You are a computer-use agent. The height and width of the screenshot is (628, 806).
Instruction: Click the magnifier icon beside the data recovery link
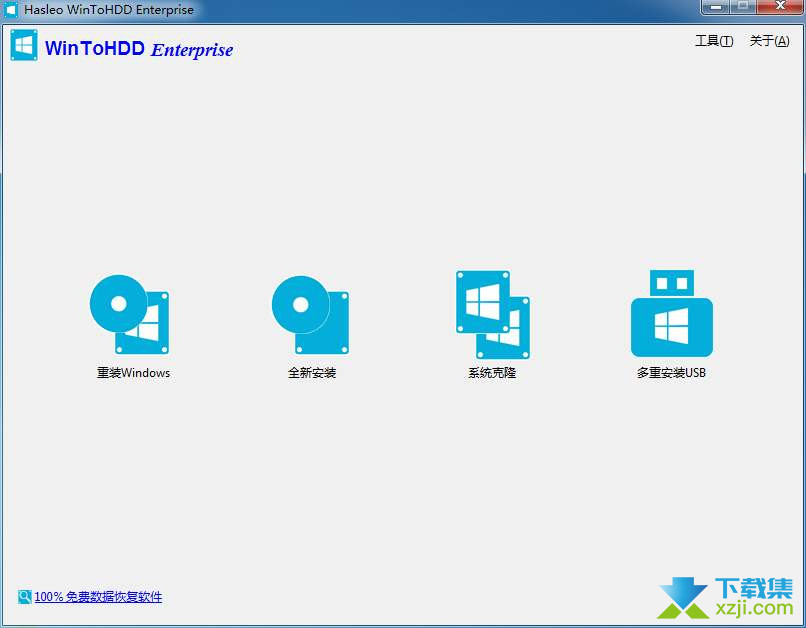click(24, 597)
